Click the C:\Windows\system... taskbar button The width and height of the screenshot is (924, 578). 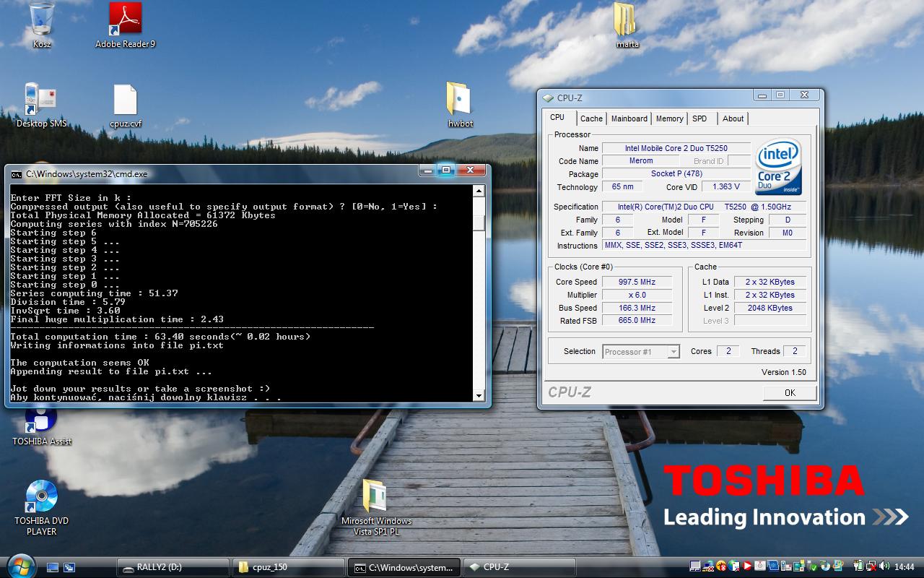coord(404,567)
